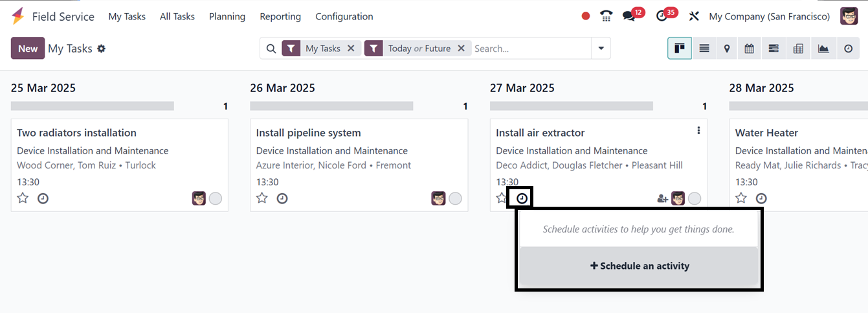Click the 25 Mar 2025 progress bar
Viewport: 868px width, 313px height.
click(93, 106)
